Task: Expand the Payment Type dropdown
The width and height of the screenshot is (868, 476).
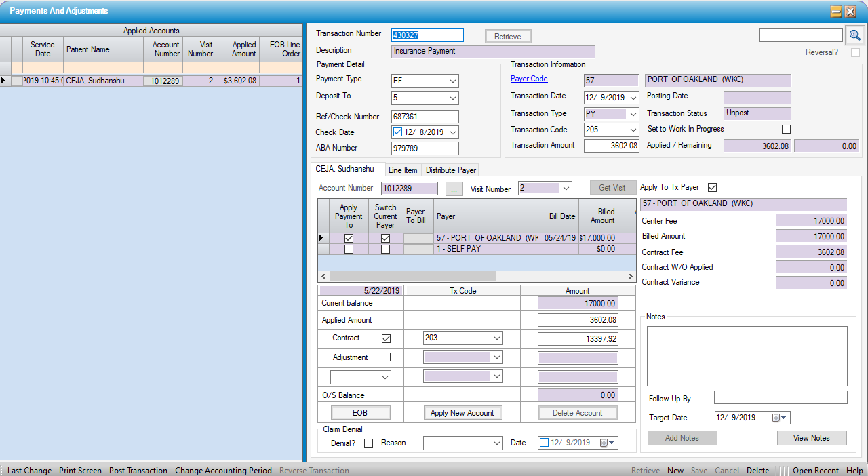Action: [x=453, y=81]
